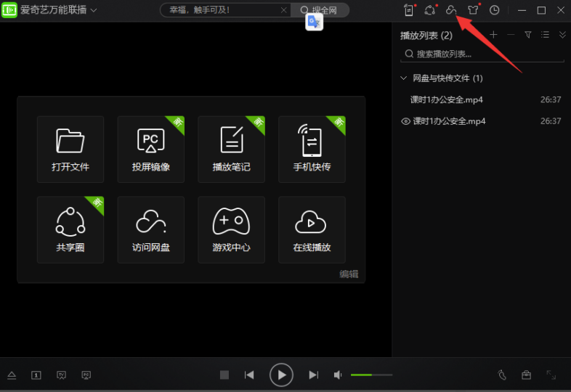
Task: Open the 爱奇艺万能联播 title dropdown menu
Action: (94, 10)
